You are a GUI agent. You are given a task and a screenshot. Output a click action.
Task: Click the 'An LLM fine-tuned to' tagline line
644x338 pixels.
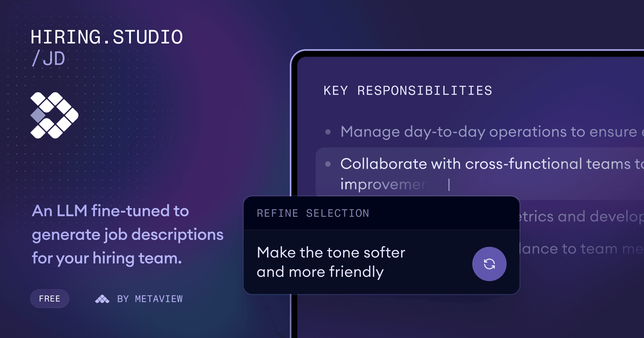click(110, 211)
